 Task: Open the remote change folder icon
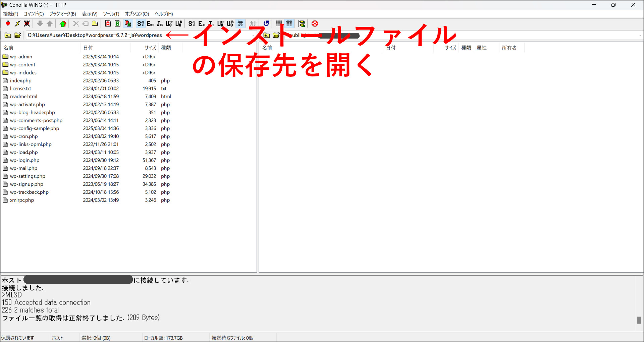point(276,35)
